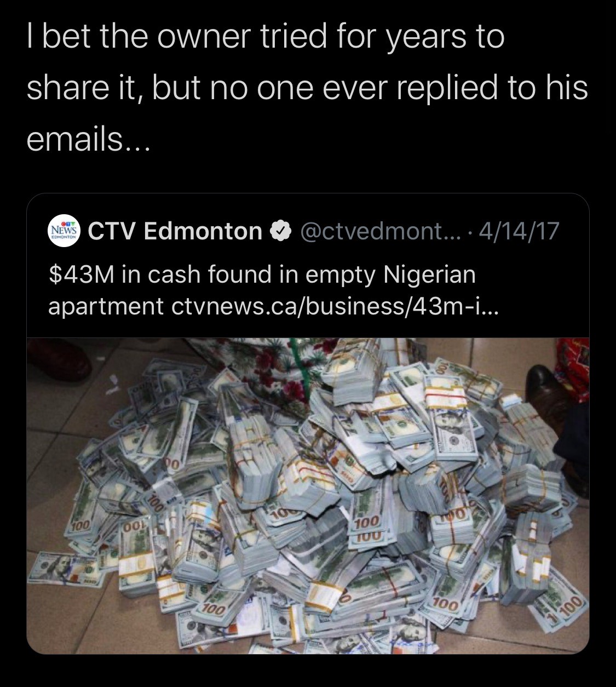
Task: Tap the quoted tweet headline text
Action: coord(274,290)
